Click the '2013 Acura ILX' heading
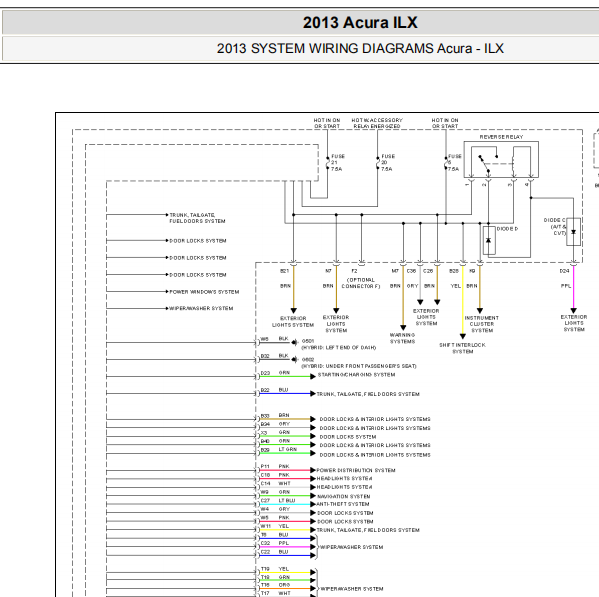599x597 pixels. (x=360, y=23)
